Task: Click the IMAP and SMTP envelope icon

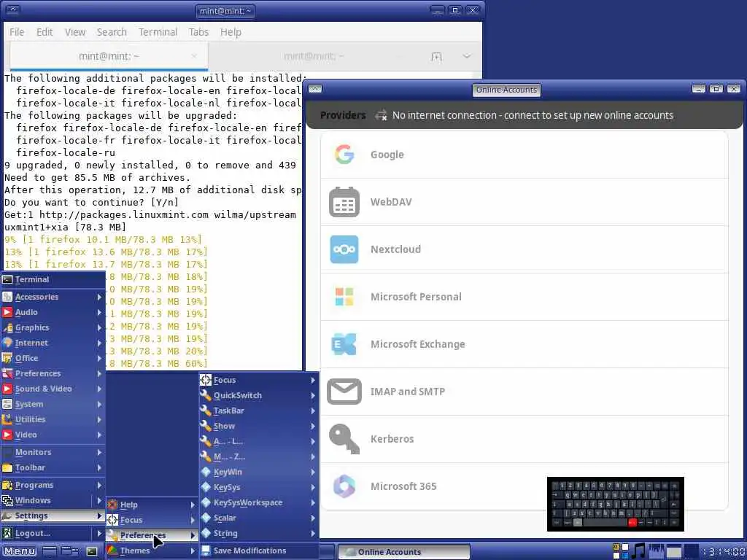Action: pyautogui.click(x=344, y=392)
